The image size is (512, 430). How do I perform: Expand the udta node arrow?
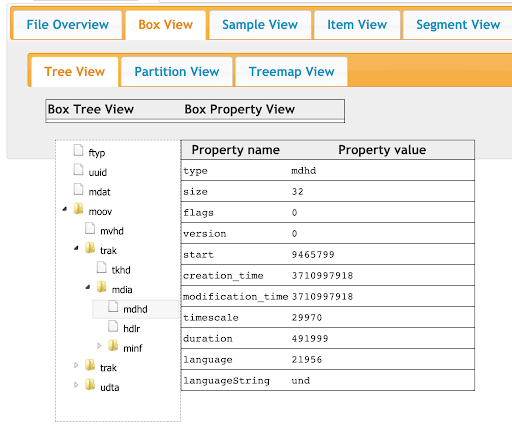pyautogui.click(x=76, y=385)
